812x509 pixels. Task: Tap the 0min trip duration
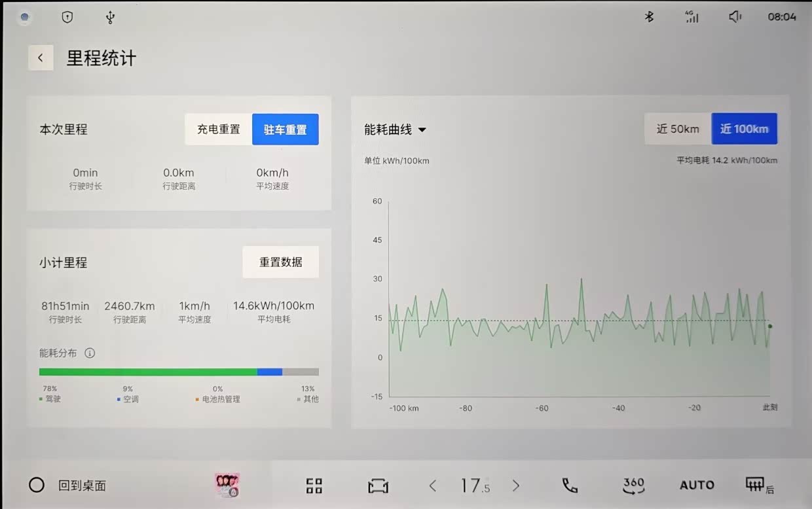coord(85,173)
